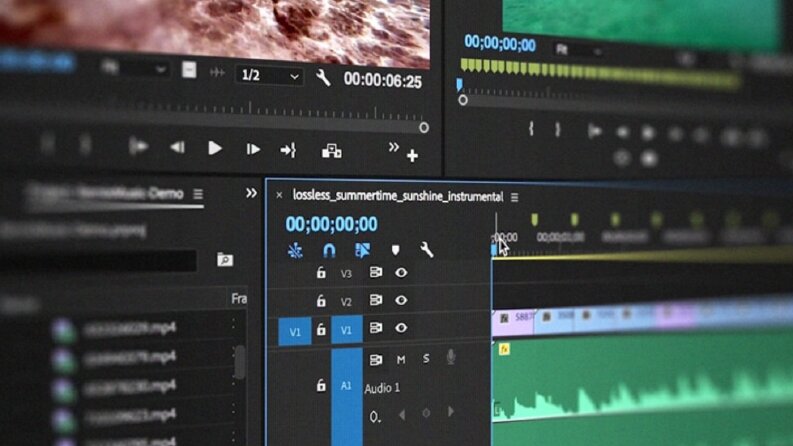Screen dimensions: 793x446
Task: Click the Audio 1 voice-over record microphone
Action: [451, 357]
